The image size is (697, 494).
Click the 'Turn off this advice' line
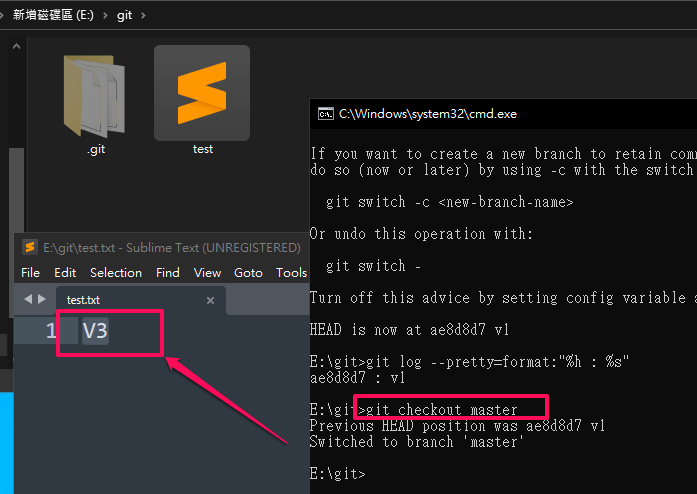click(x=503, y=298)
